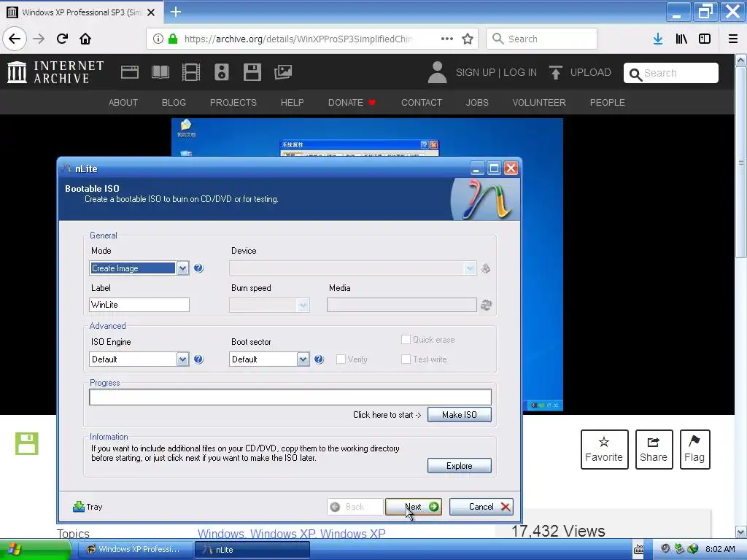Click Next button in nLite
The width and height of the screenshot is (747, 560).
click(414, 507)
